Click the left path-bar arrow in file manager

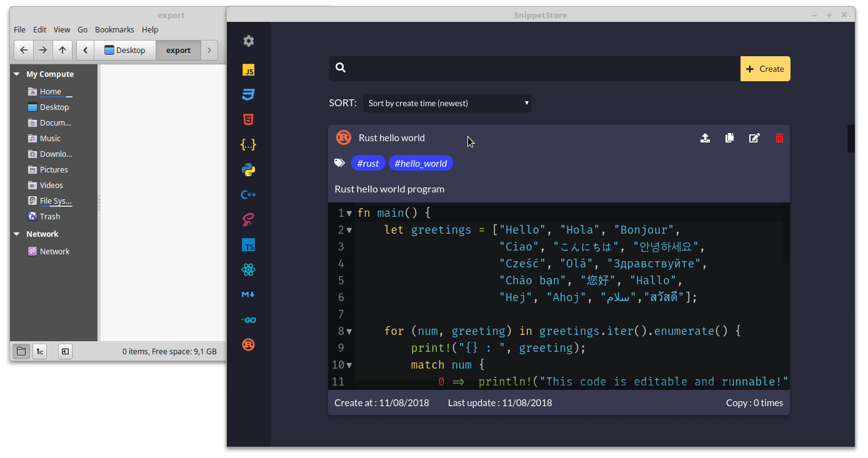85,50
